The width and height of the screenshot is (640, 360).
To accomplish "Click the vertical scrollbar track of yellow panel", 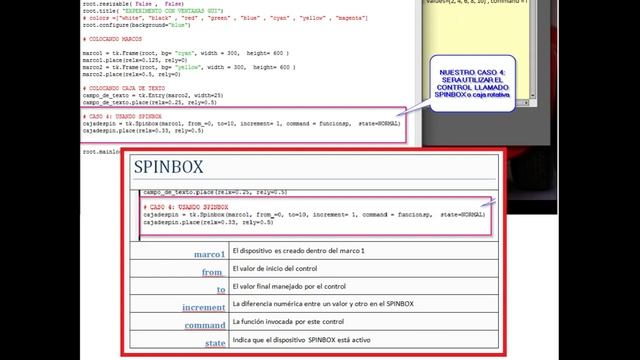I will pyautogui.click(x=533, y=46).
